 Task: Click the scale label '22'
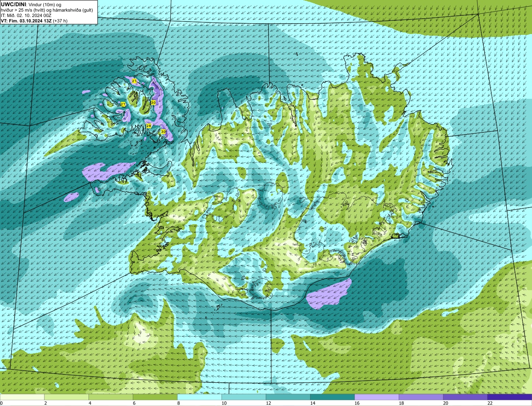click(490, 403)
